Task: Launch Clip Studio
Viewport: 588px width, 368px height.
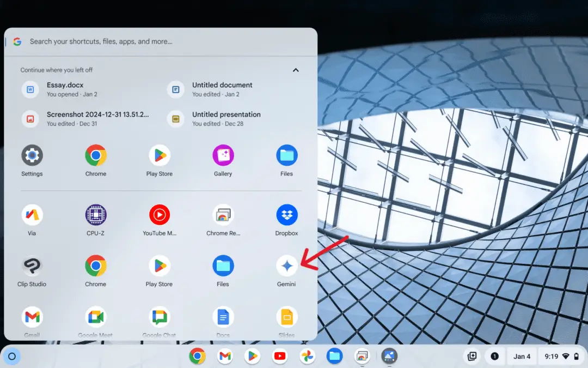Action: [x=32, y=267]
